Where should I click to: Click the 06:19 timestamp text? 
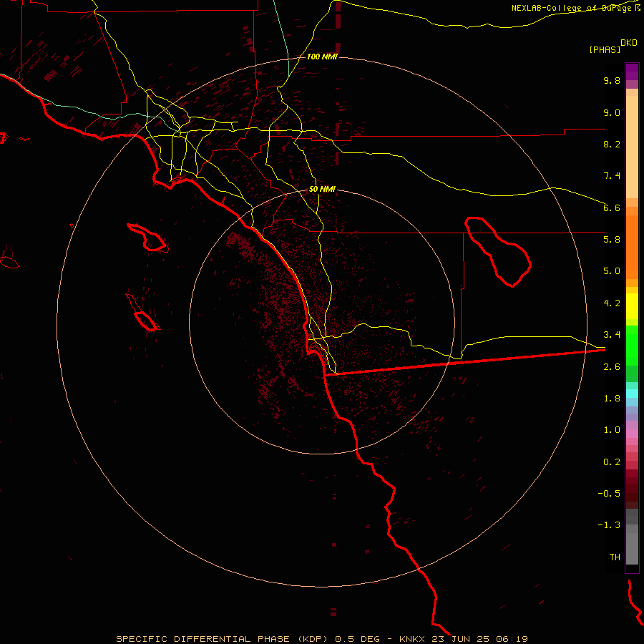(512, 639)
